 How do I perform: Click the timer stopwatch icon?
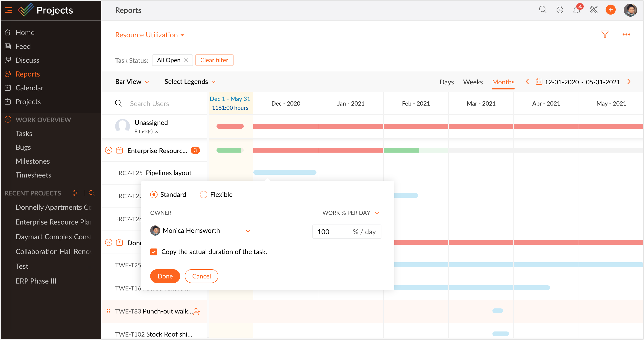(x=560, y=10)
